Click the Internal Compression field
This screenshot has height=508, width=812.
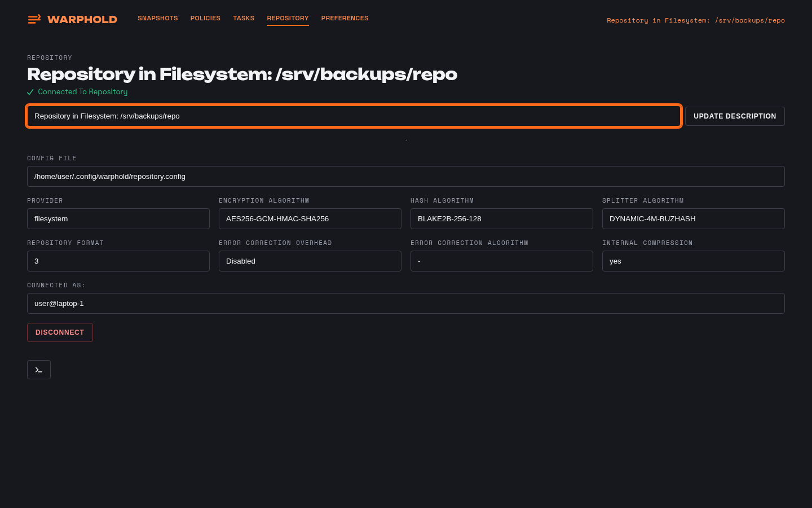[694, 261]
